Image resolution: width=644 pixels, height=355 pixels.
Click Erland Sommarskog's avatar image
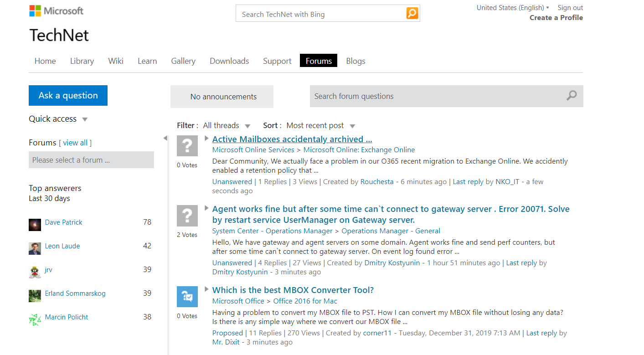(x=35, y=296)
